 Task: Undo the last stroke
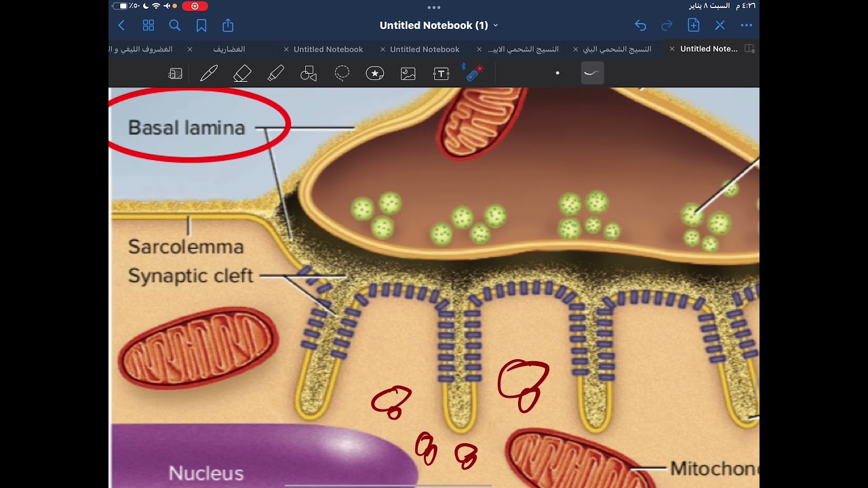click(x=640, y=26)
